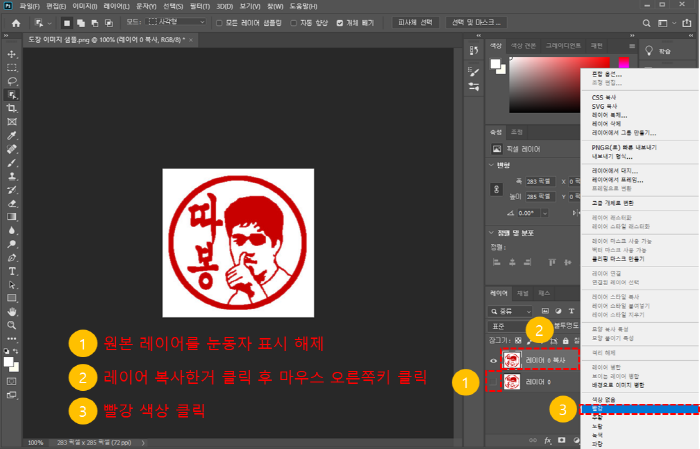
Task: Open the rotation angle dropdown arrow
Action: pyautogui.click(x=545, y=213)
